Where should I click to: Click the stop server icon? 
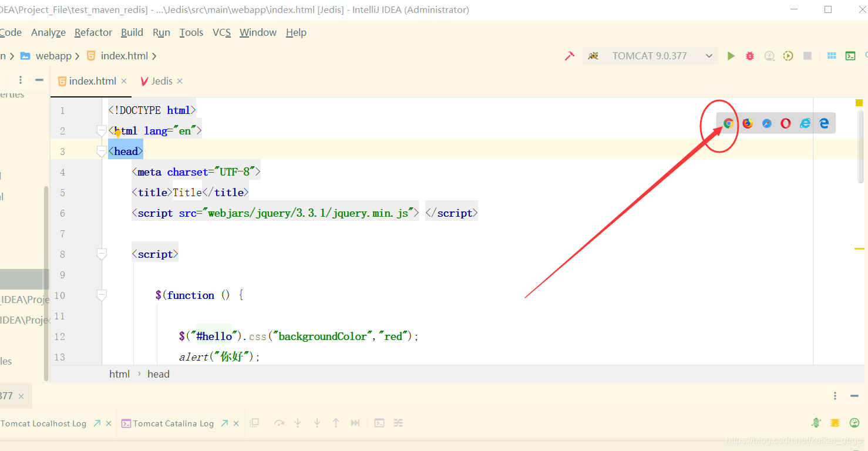pyautogui.click(x=807, y=55)
